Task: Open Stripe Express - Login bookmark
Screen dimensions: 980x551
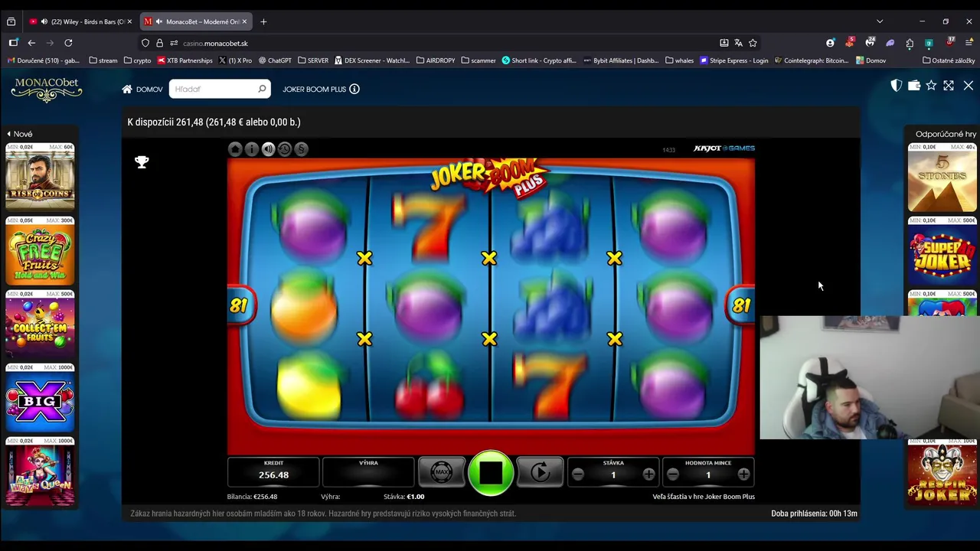Action: 734,60
